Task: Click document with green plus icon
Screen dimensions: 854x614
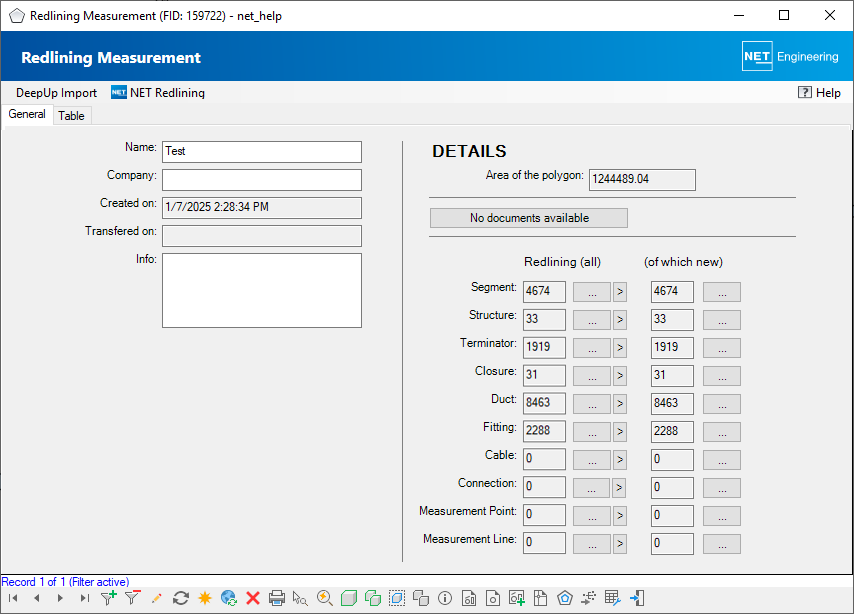Action: coord(517,598)
